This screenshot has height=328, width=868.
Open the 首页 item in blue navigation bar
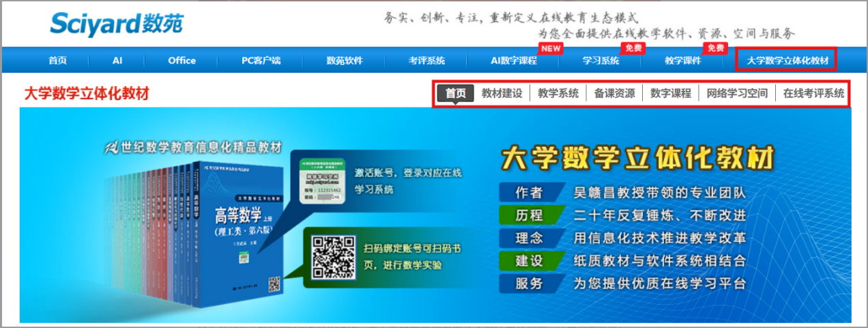coord(58,60)
